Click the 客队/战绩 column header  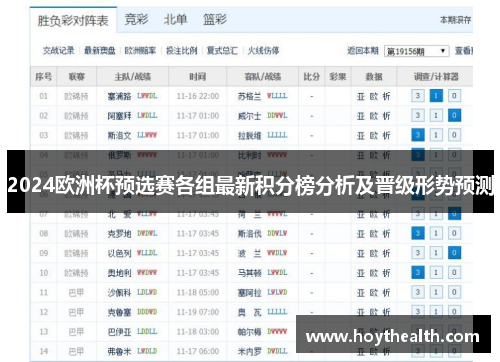[x=263, y=77]
